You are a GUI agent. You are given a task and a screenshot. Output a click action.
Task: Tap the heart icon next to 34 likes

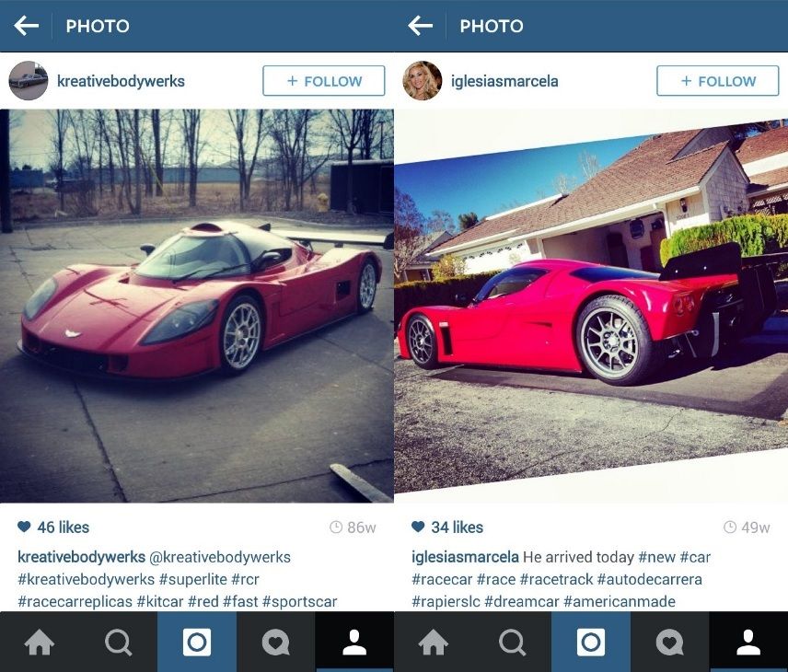(x=418, y=527)
